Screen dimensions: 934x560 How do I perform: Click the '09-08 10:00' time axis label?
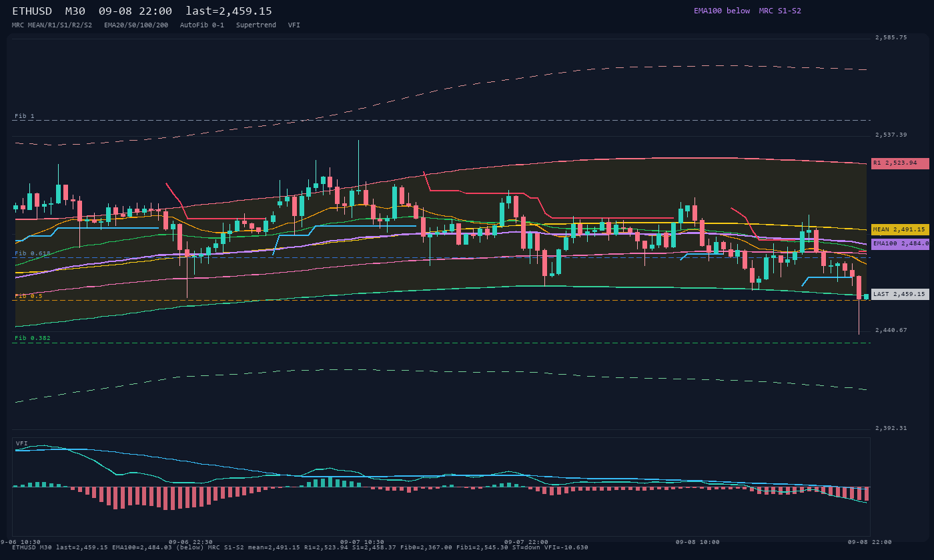point(698,542)
